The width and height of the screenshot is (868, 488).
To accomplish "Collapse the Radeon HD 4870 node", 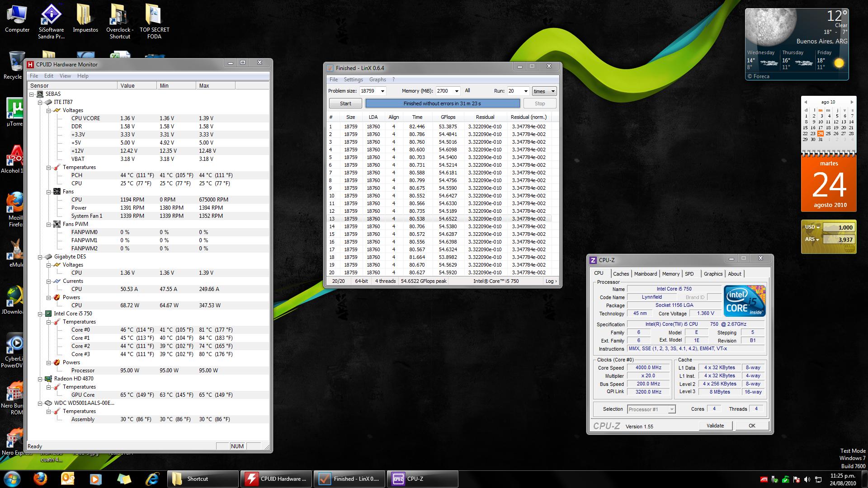I will [x=40, y=379].
